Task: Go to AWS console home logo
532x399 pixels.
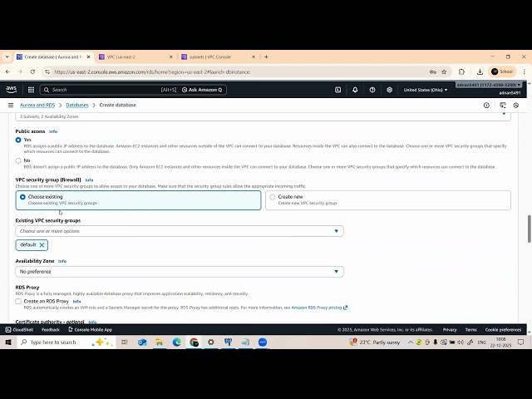Action: pos(11,89)
